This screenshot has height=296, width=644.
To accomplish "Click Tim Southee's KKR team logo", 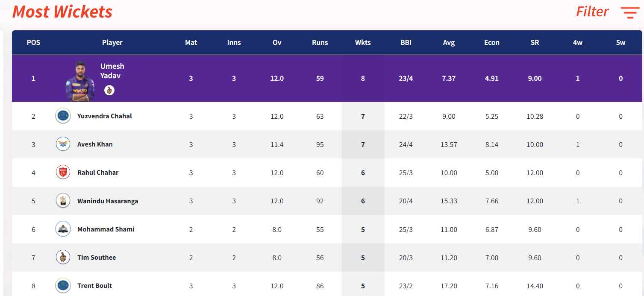I will tap(63, 258).
